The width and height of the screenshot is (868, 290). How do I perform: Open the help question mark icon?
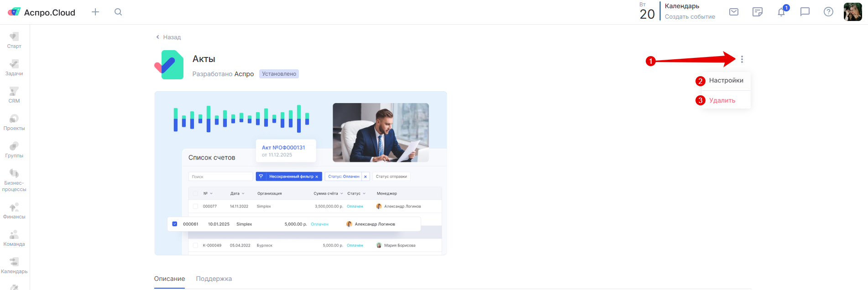point(828,12)
